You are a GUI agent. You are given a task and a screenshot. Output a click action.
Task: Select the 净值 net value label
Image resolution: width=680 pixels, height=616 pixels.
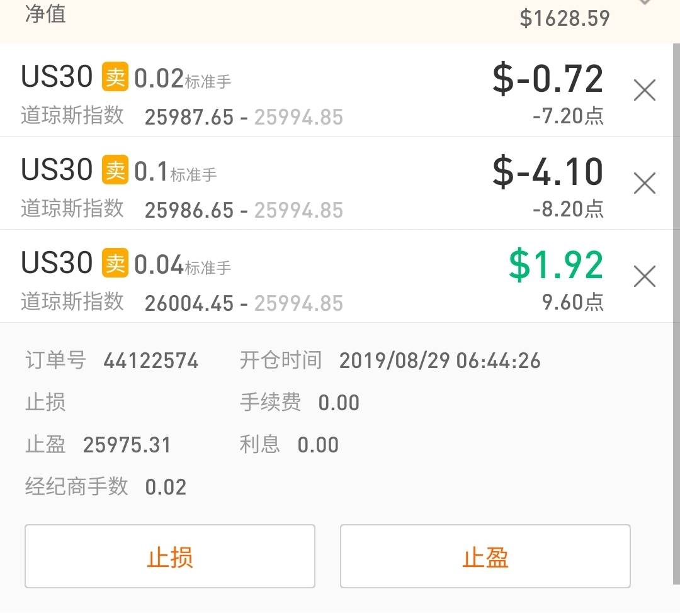click(x=45, y=14)
